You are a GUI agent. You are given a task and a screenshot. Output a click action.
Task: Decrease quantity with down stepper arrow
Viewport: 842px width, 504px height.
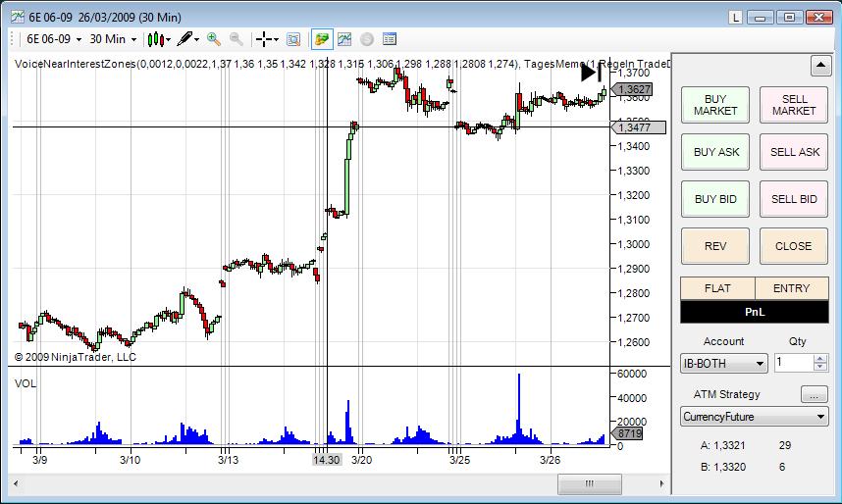pos(820,367)
